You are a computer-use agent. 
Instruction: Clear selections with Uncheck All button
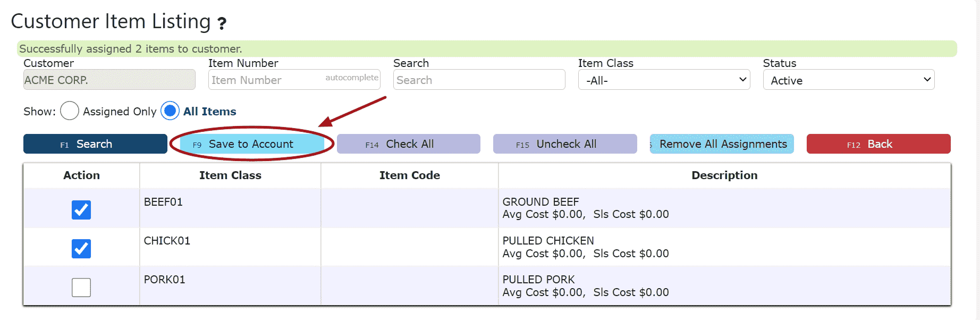pyautogui.click(x=565, y=144)
